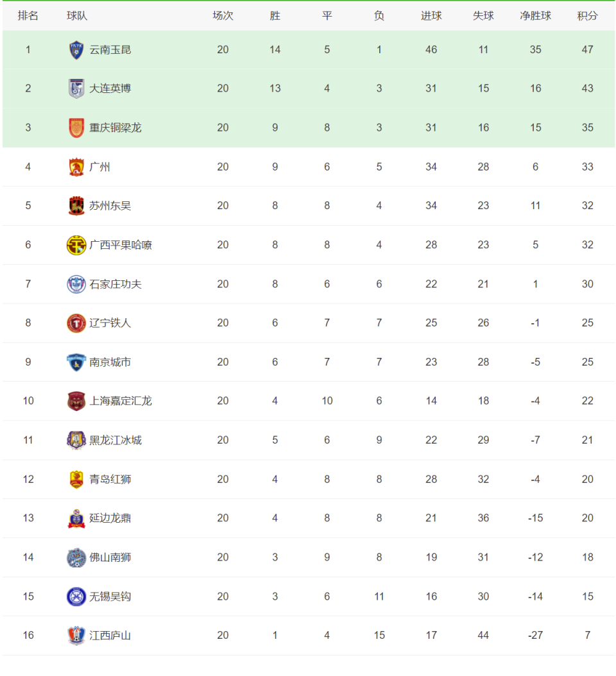Open the 佛山南狮 team name link

pos(110,557)
